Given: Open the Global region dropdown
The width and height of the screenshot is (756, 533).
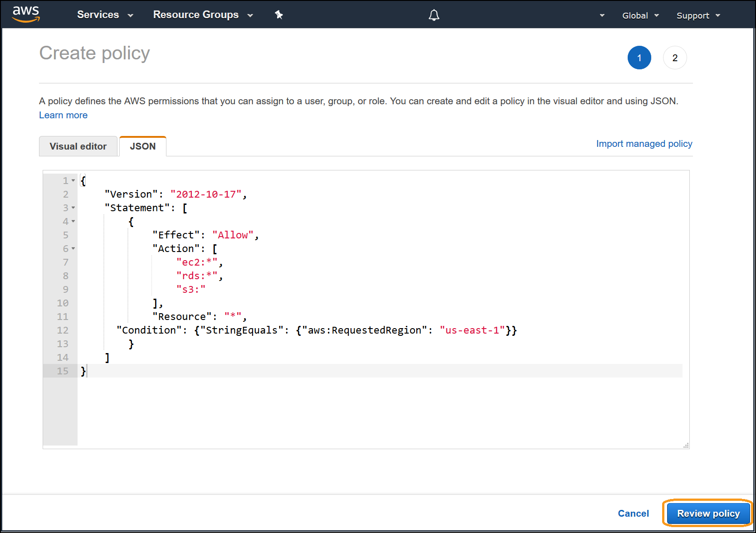Looking at the screenshot, I should tap(640, 15).
